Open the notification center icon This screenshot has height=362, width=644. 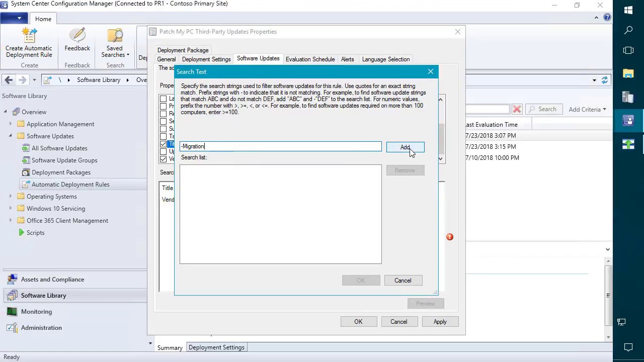[628, 347]
